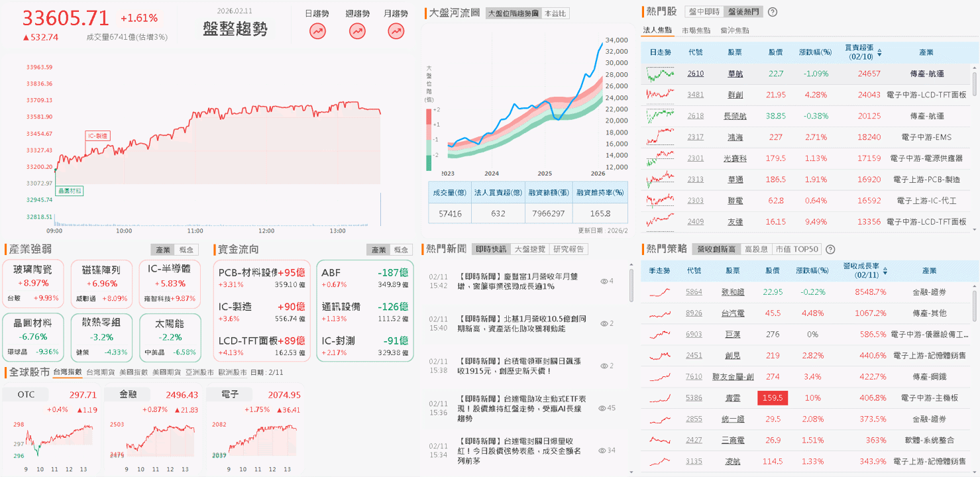Image resolution: width=980 pixels, height=477 pixels.
Task: Click IC-製造 marker on intraday chart
Action: click(x=98, y=136)
